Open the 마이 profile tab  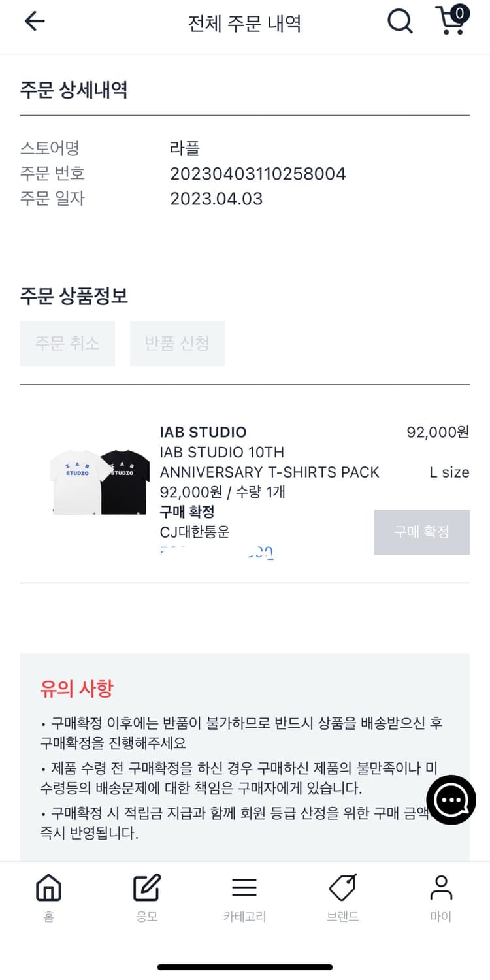pyautogui.click(x=441, y=897)
